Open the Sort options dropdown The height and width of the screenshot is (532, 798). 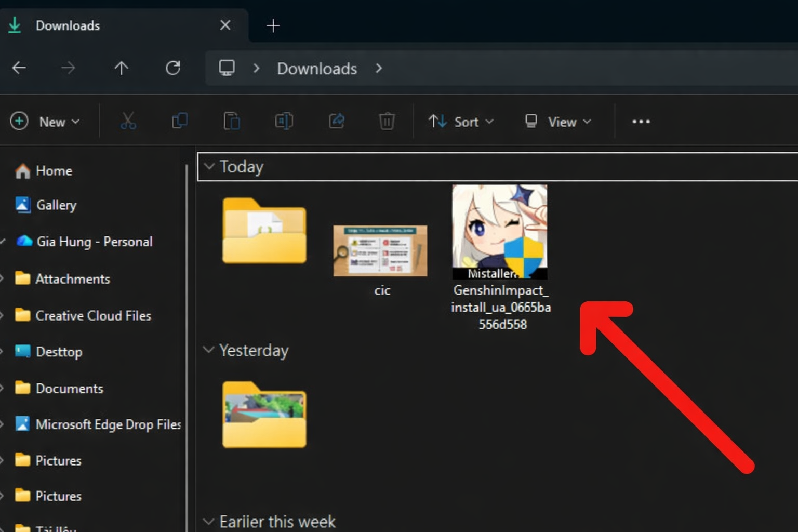pyautogui.click(x=460, y=122)
